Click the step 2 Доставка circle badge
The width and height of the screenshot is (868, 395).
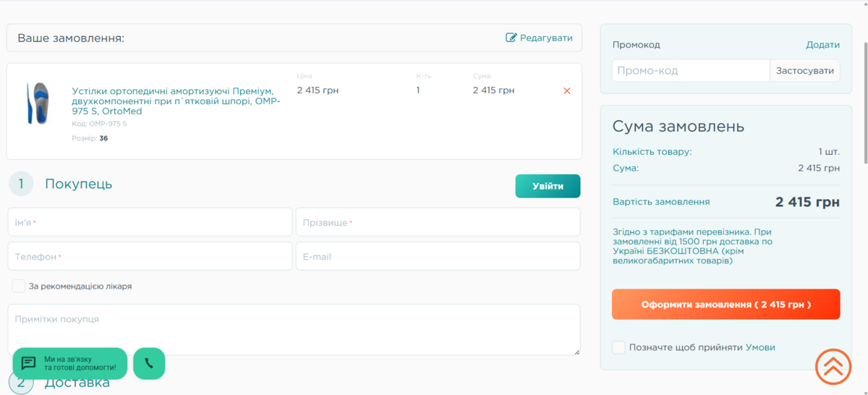(x=21, y=383)
